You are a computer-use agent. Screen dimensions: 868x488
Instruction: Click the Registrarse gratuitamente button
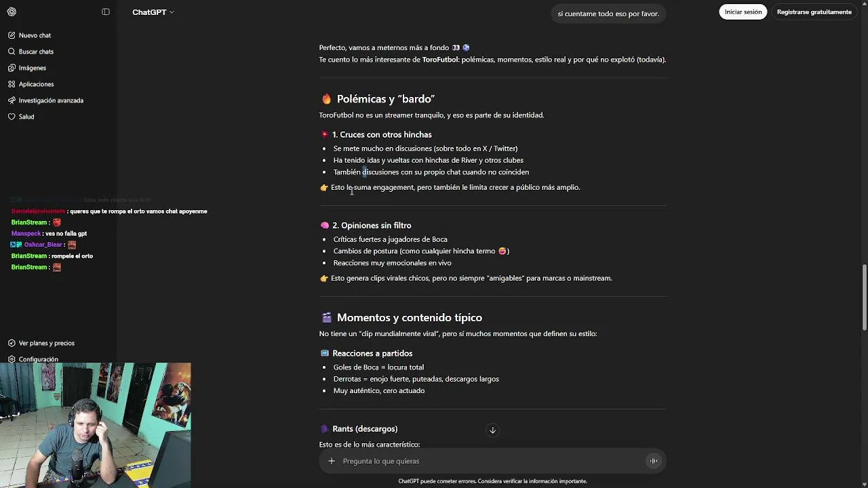[x=814, y=12]
